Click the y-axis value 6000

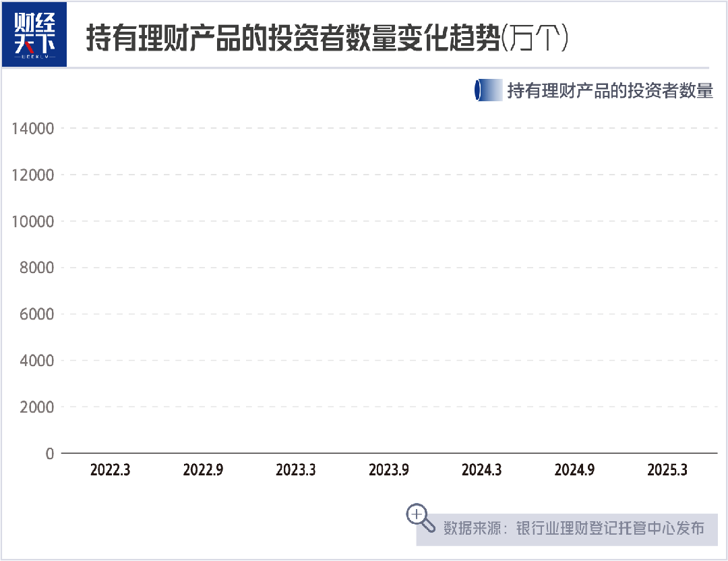tap(36, 314)
